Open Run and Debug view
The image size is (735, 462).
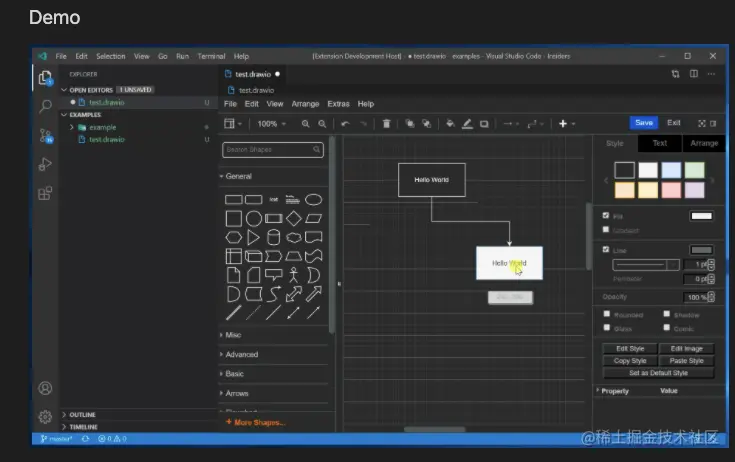(x=45, y=164)
